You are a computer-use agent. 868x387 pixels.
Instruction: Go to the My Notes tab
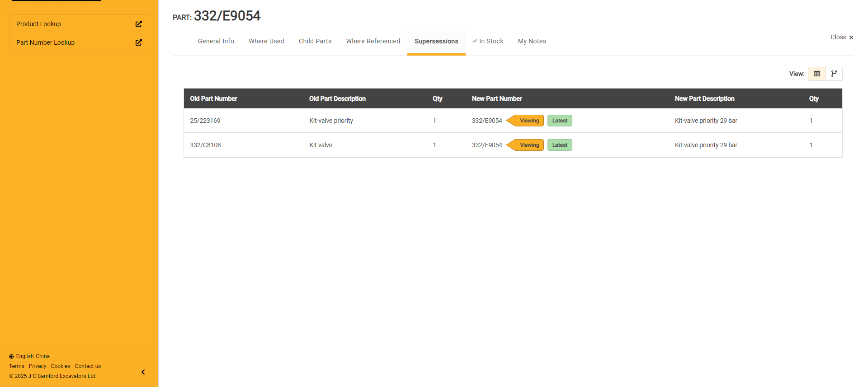point(532,41)
